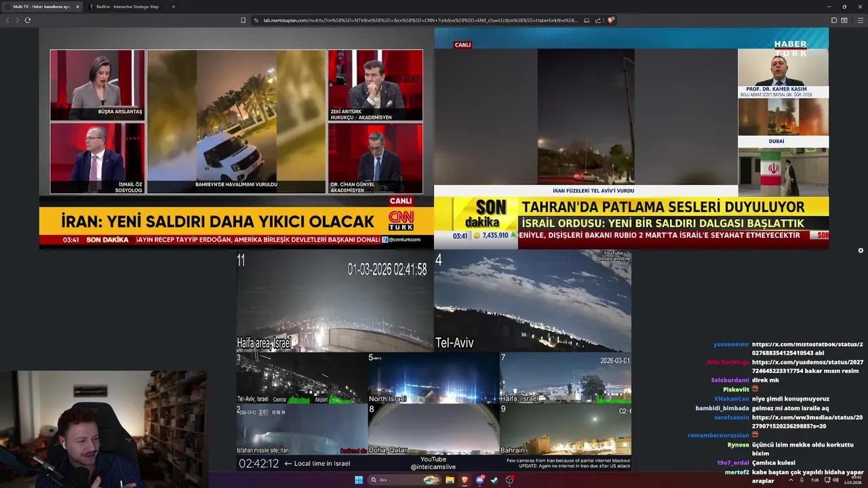
Task: Open AliorNotHings's x.com link in chat
Action: 807,367
